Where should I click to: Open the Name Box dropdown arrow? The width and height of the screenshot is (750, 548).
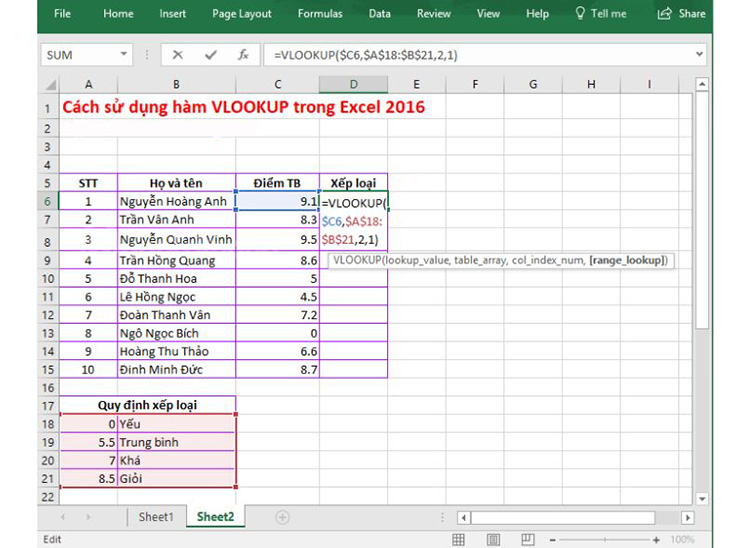pos(123,55)
